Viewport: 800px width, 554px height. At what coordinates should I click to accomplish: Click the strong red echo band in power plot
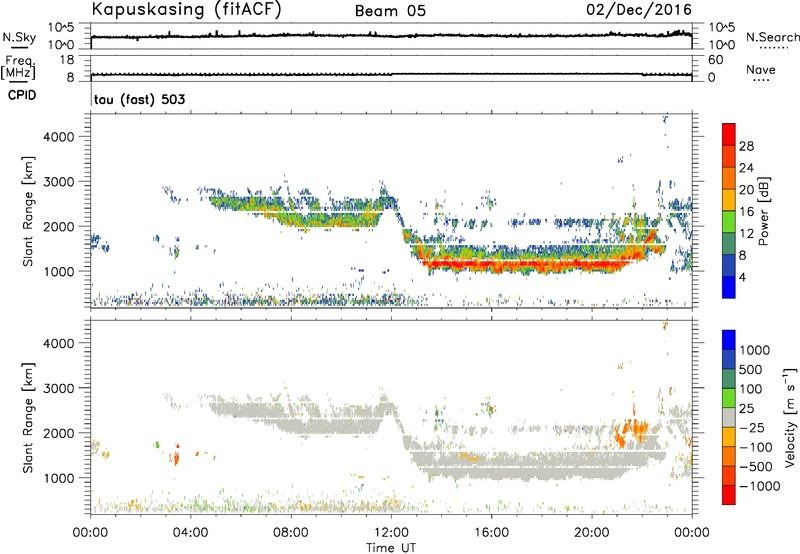point(526,264)
